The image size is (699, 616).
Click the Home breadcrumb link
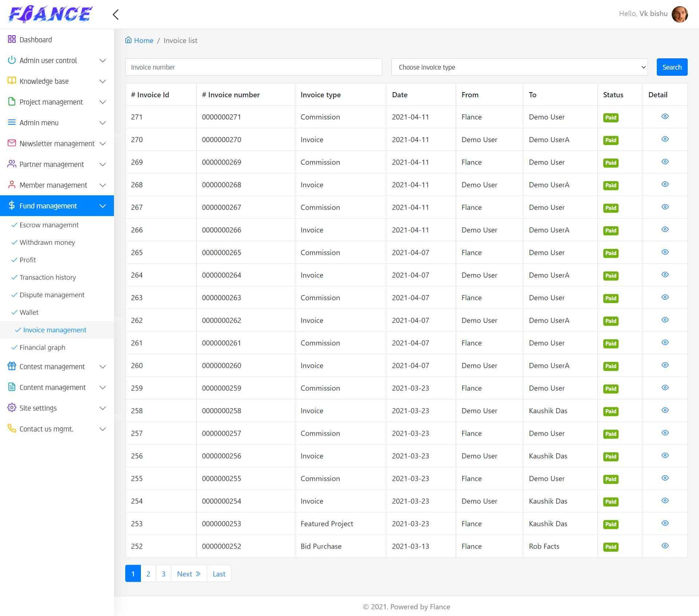143,40
